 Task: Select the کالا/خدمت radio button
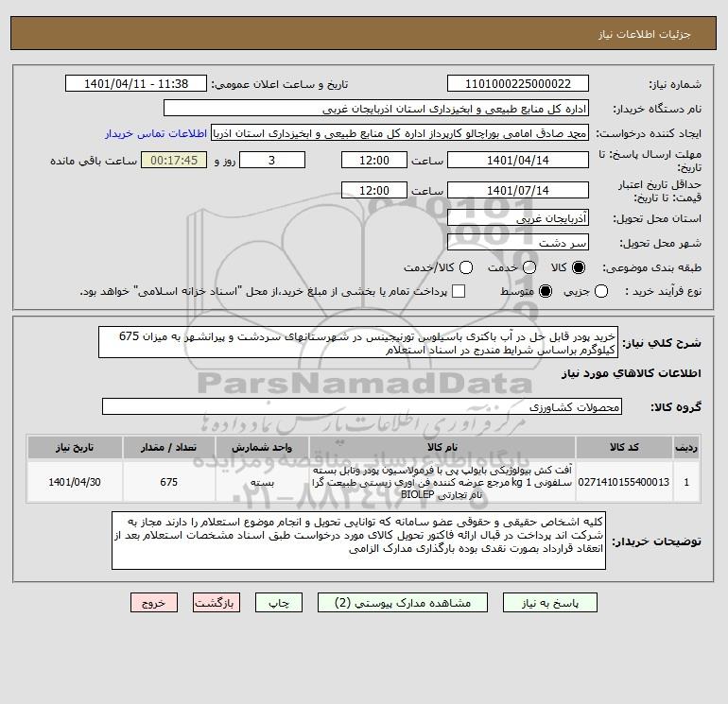pos(466,267)
